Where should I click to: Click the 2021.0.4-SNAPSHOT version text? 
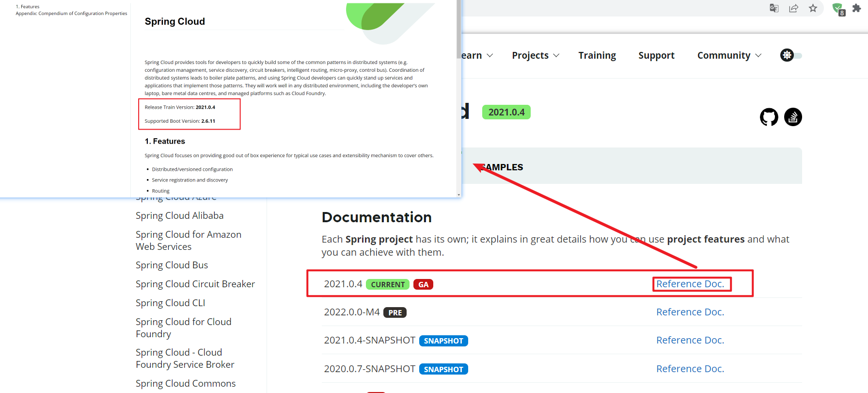coord(370,340)
